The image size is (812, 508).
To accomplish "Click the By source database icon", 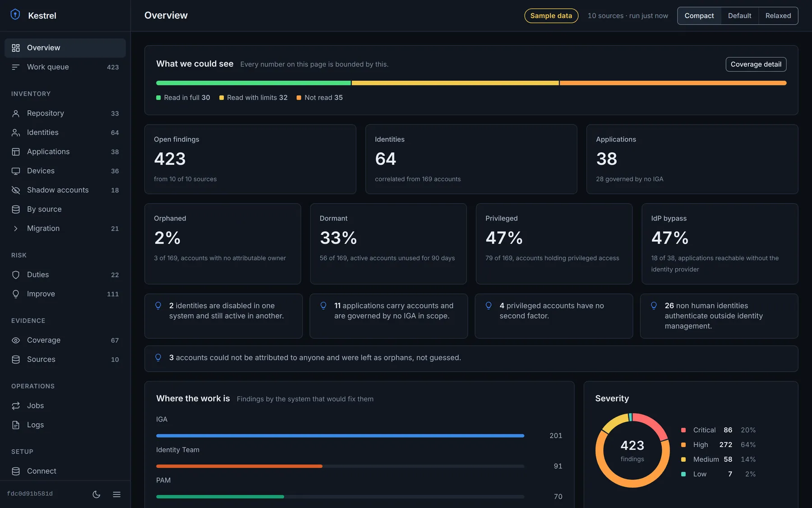I will pyautogui.click(x=16, y=210).
